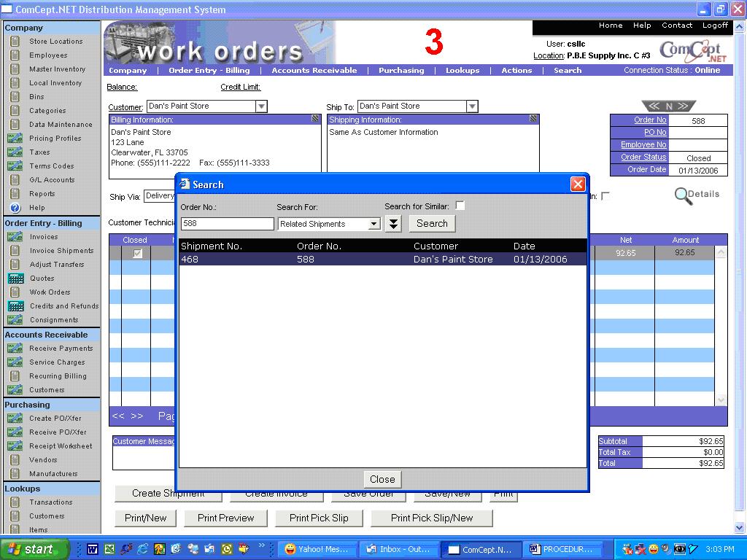Click the double down arrow icon beside Search For
This screenshot has height=560, width=747.
(x=393, y=224)
